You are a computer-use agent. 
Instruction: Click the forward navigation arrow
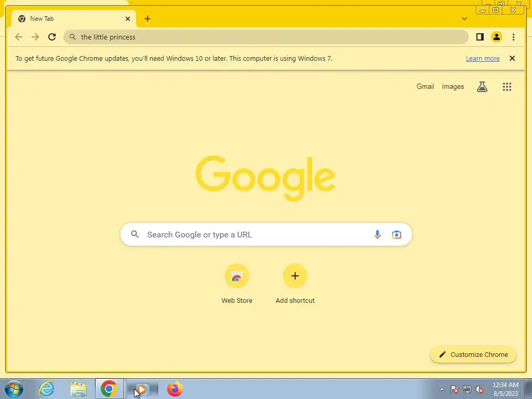pyautogui.click(x=35, y=37)
